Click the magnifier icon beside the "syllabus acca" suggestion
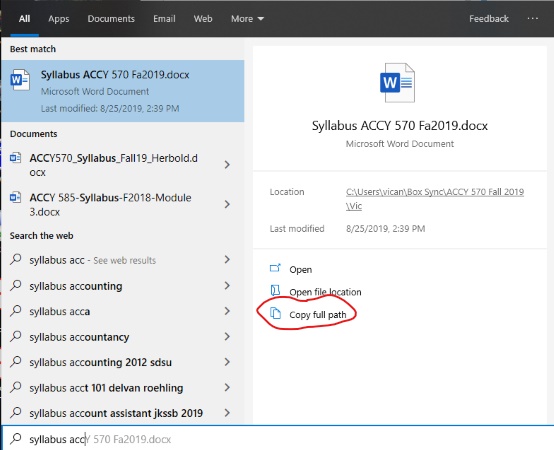Viewport: 554px width, 450px height. [16, 310]
